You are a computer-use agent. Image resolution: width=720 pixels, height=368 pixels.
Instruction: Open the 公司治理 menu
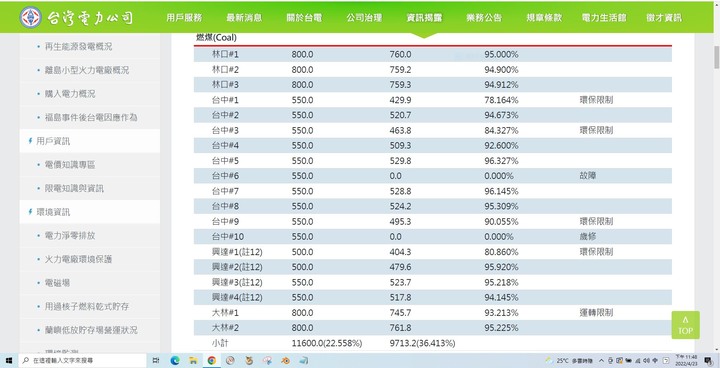pyautogui.click(x=364, y=18)
